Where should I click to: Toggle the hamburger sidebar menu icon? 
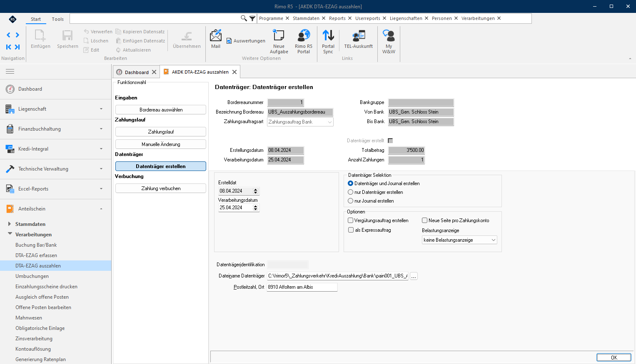10,72
